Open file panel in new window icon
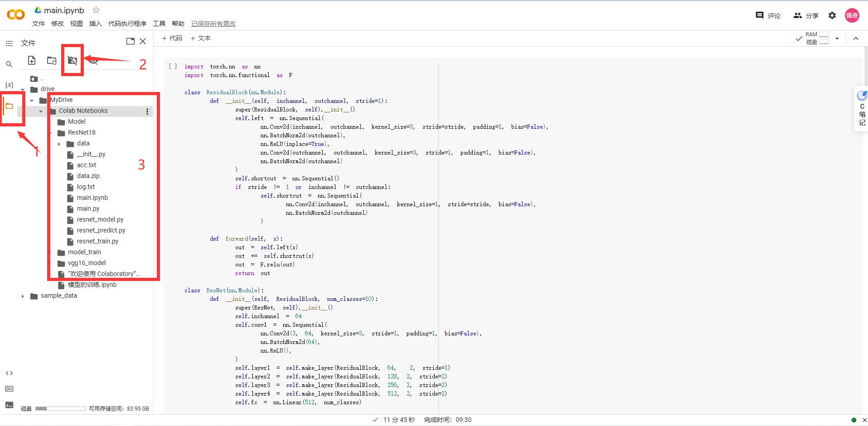The image size is (868, 426). coord(131,41)
